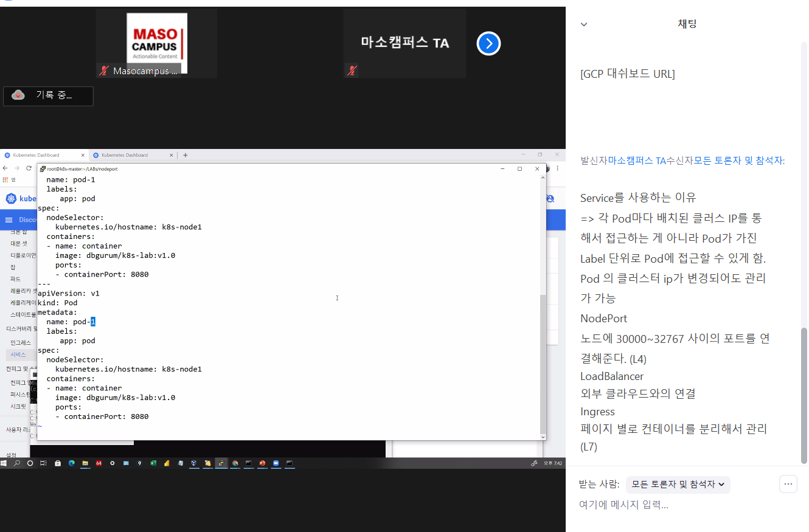Click the muted mic icon on Masocampus tile
Screen dimensions: 809x532
click(104, 71)
